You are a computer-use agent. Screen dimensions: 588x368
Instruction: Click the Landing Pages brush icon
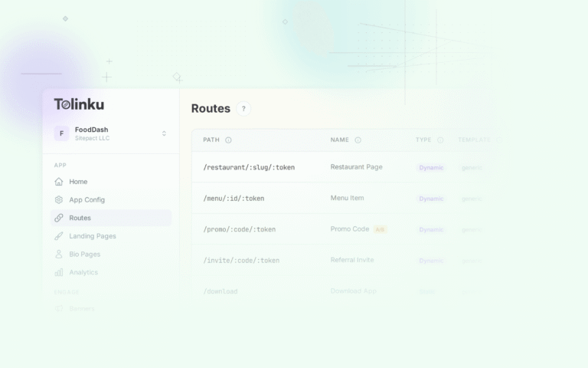pos(59,236)
